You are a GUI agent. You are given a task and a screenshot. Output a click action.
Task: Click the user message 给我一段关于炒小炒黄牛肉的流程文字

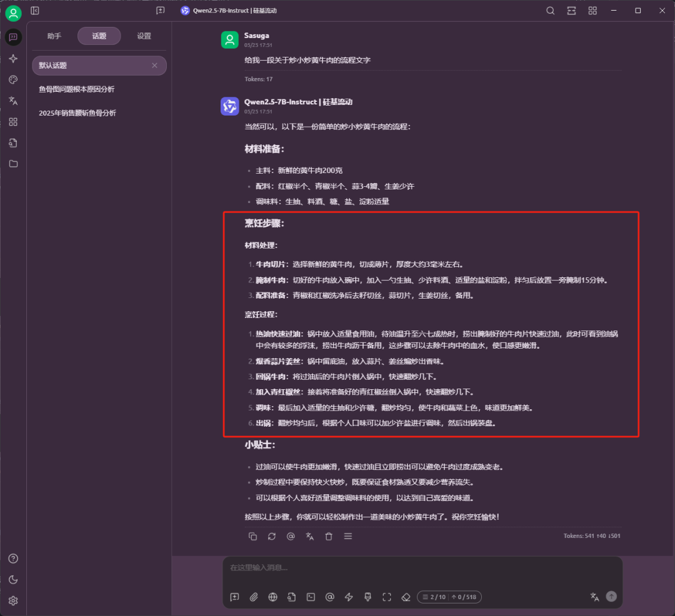click(307, 60)
